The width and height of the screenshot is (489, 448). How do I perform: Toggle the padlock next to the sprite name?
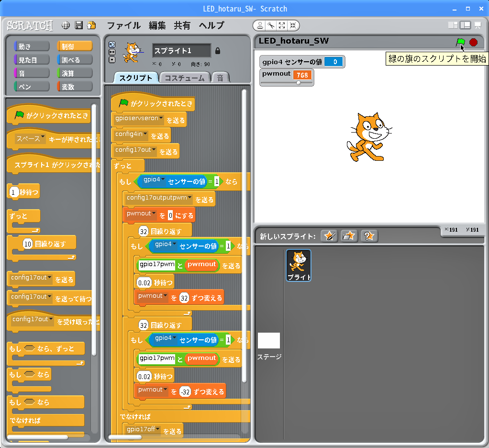218,51
